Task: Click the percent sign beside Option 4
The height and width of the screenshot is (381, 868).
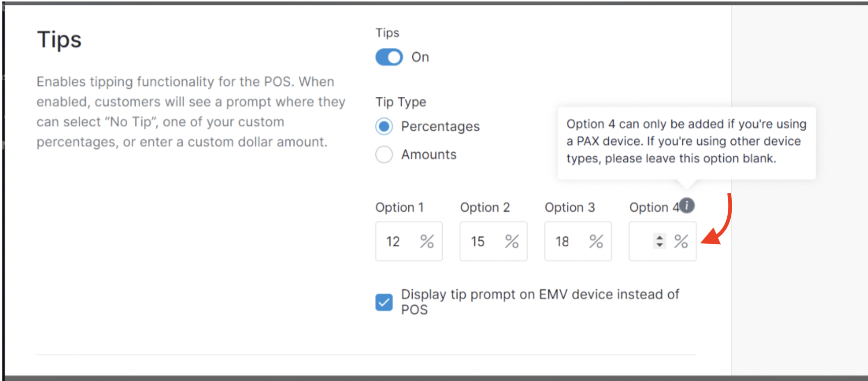Action: [x=681, y=241]
